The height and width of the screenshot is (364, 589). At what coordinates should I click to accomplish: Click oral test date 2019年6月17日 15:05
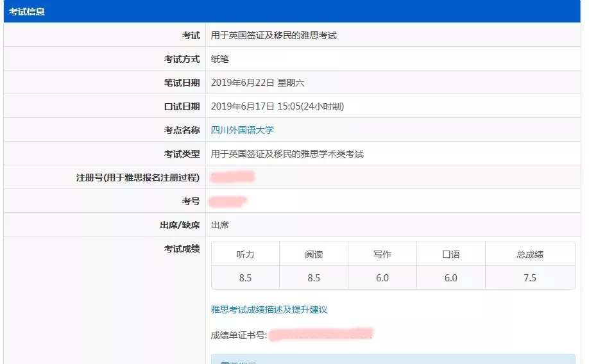pos(277,106)
